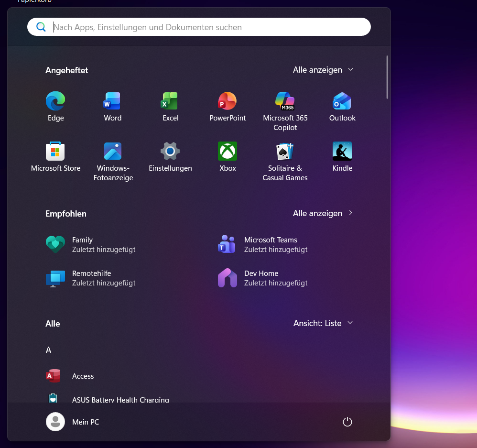Click the power button icon
The width and height of the screenshot is (477, 448).
point(347,422)
